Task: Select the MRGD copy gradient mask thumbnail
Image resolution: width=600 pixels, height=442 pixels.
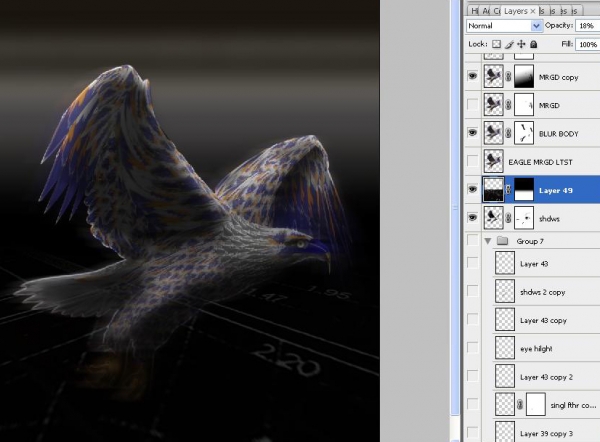Action: pyautogui.click(x=524, y=76)
